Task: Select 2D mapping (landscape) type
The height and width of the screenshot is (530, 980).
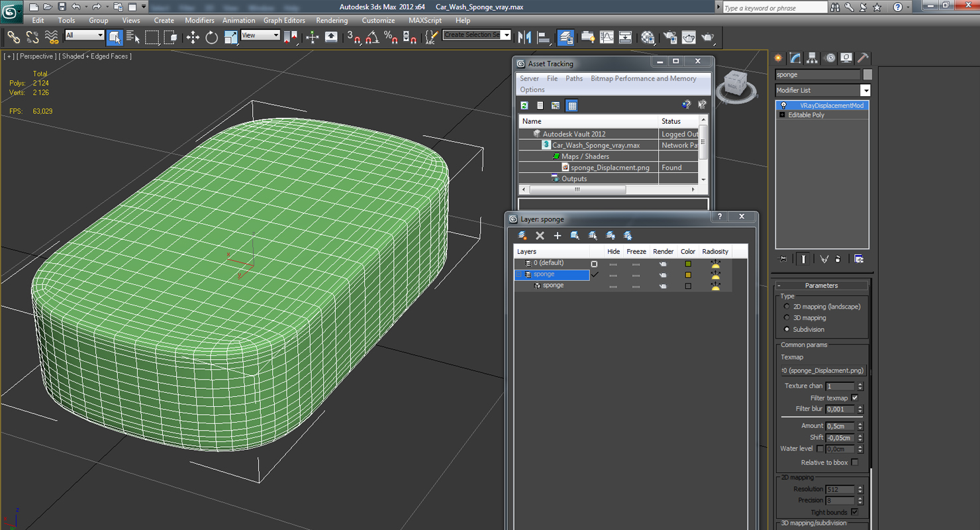Action: (787, 307)
